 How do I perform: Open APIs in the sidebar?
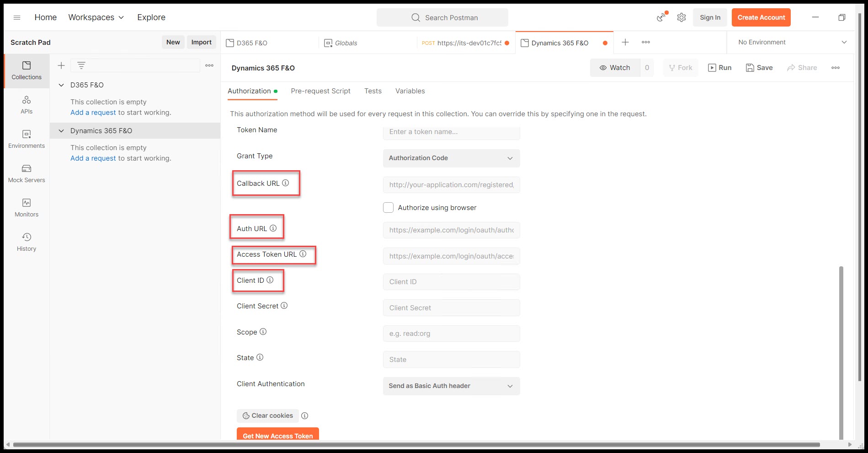[x=27, y=105]
